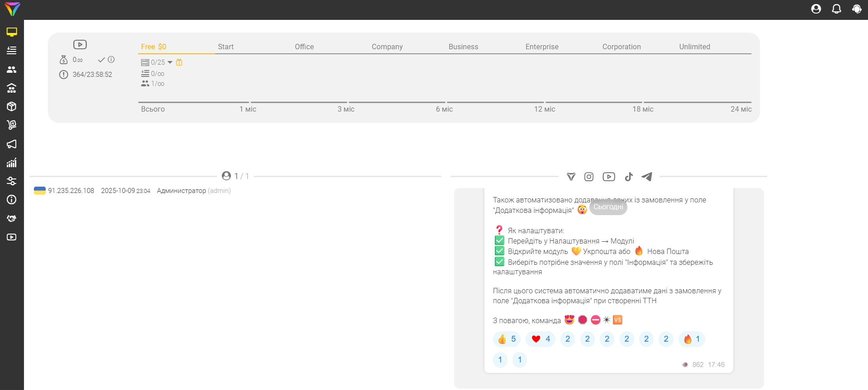Image resolution: width=868 pixels, height=390 pixels.
Task: Click the notification bell in top bar
Action: coord(836,9)
